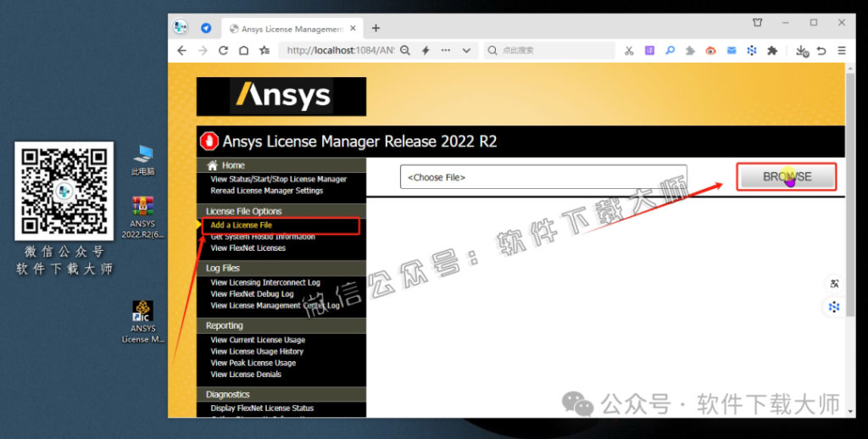Click the zoom magnifier in address bar
This screenshot has width=868, height=439.
pyautogui.click(x=405, y=50)
